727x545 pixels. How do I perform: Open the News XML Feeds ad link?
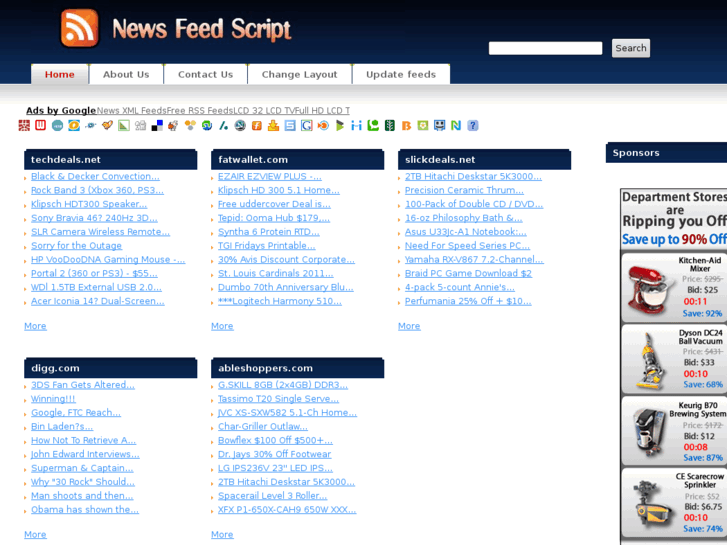pos(131,110)
